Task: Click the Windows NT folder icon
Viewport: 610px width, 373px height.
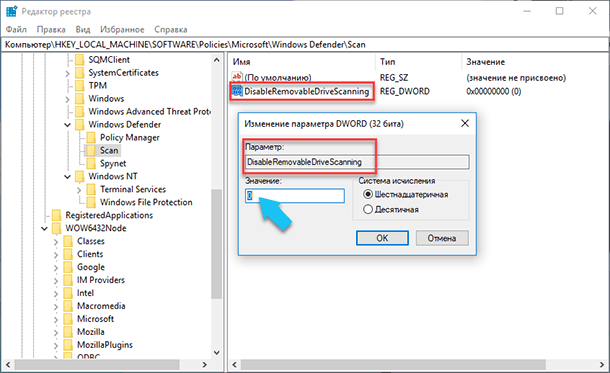Action: point(79,176)
